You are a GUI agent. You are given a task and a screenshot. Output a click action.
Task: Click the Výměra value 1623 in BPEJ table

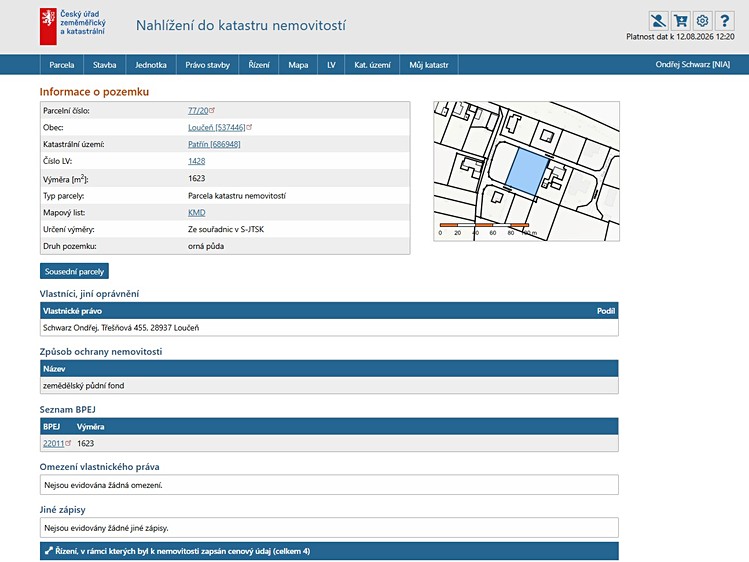tap(86, 443)
